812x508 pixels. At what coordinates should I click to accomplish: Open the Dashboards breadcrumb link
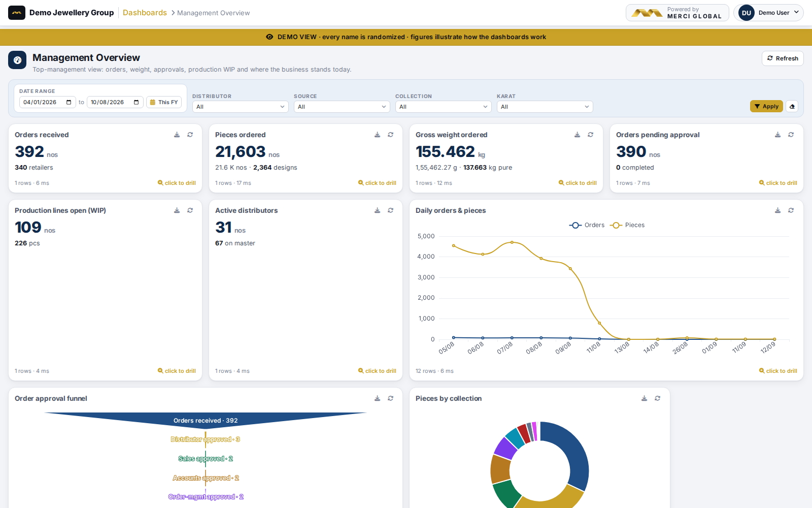[x=145, y=13]
